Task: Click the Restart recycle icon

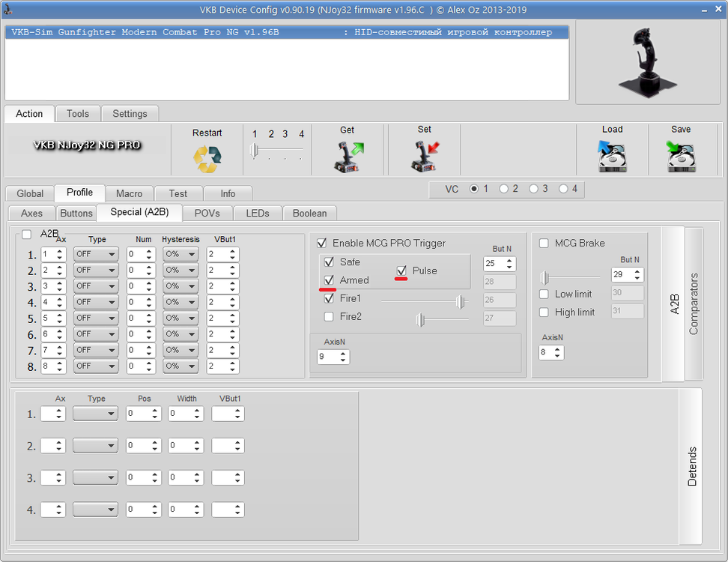Action: (207, 159)
